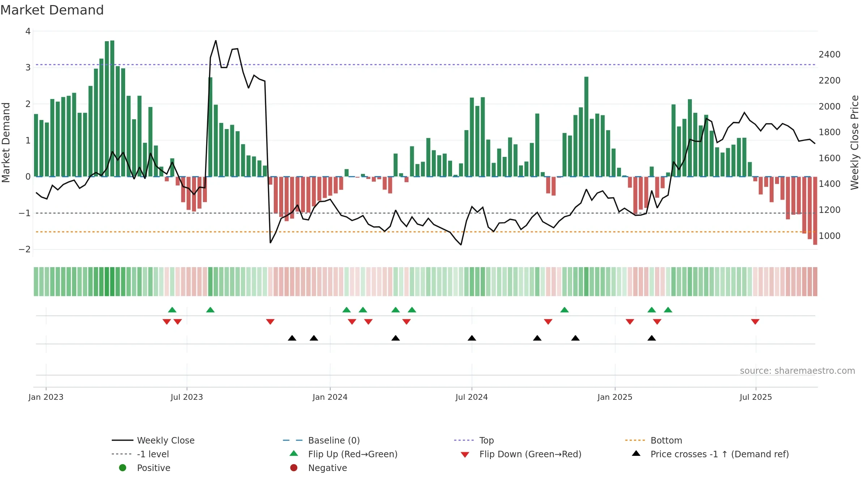
Task: Click the Weekly Close Price axis title
Action: pos(855,142)
